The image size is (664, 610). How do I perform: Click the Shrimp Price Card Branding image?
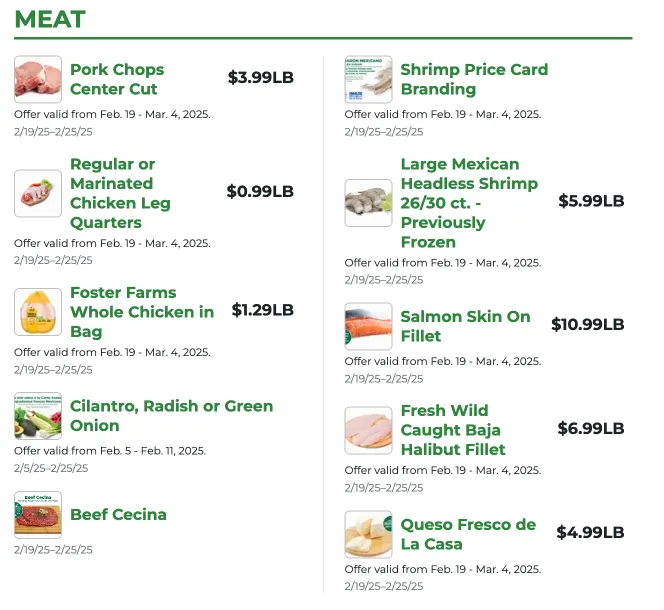[x=368, y=80]
